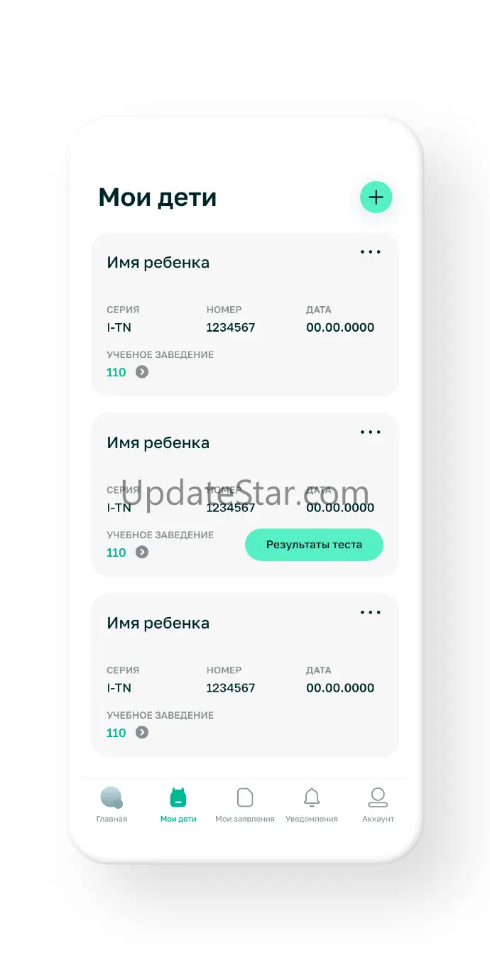Click the Главная home icon
490x980 pixels.
tap(111, 797)
